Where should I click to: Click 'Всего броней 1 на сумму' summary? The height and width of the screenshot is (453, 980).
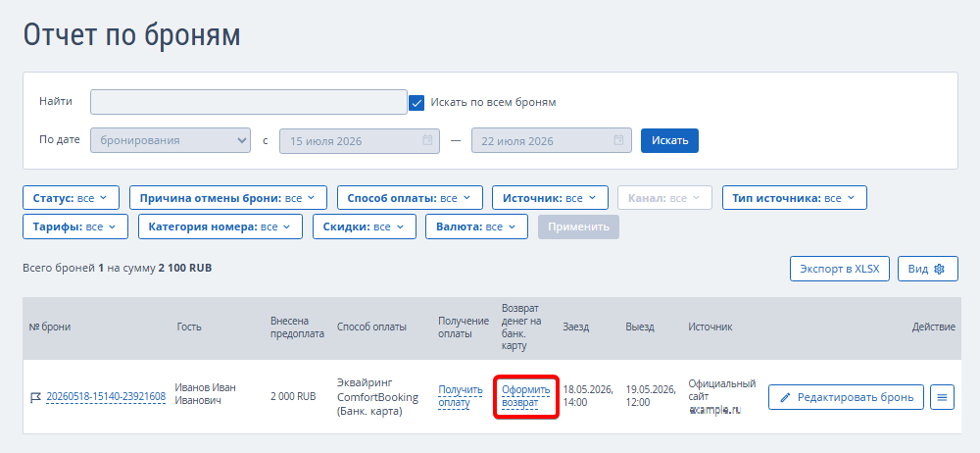coord(118,268)
